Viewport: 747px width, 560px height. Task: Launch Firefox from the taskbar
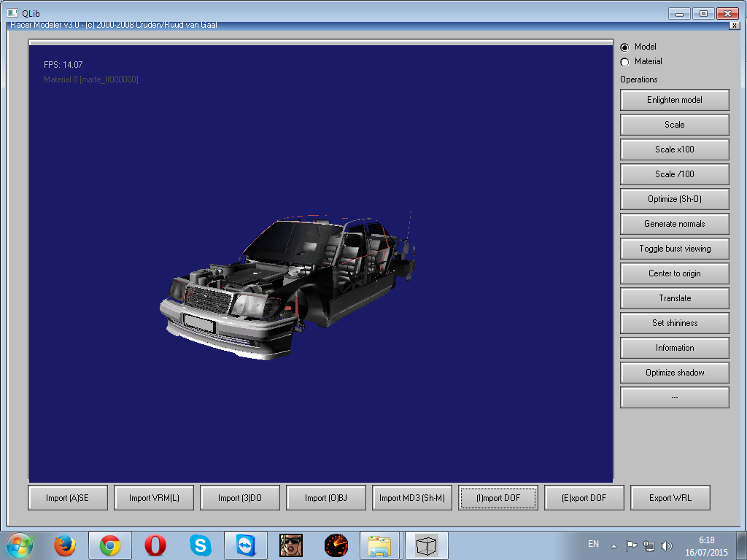click(x=64, y=545)
